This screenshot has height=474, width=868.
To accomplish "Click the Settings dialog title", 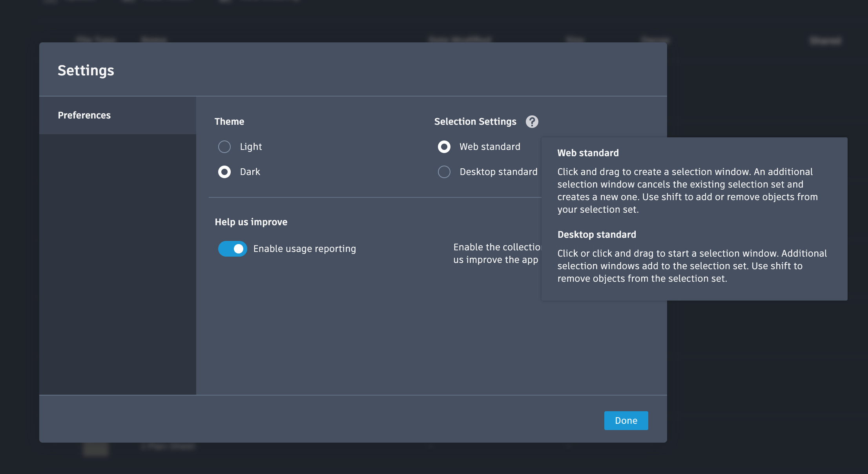I will click(x=86, y=71).
